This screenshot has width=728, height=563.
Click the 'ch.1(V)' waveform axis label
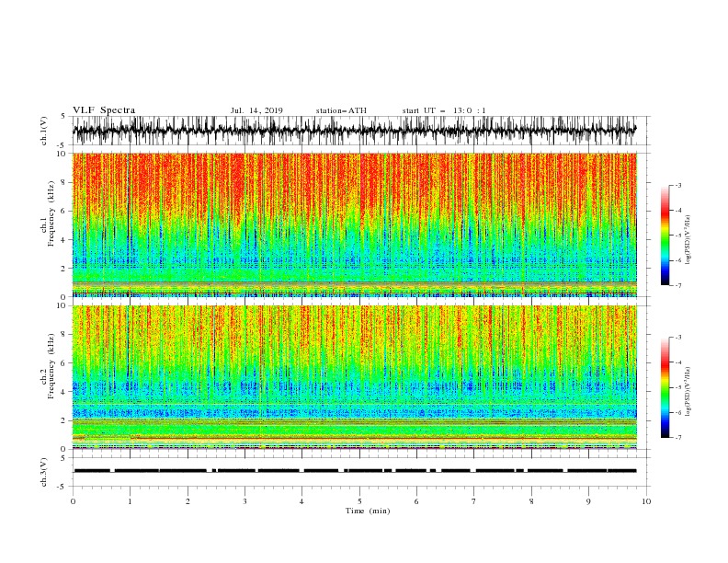[44, 131]
